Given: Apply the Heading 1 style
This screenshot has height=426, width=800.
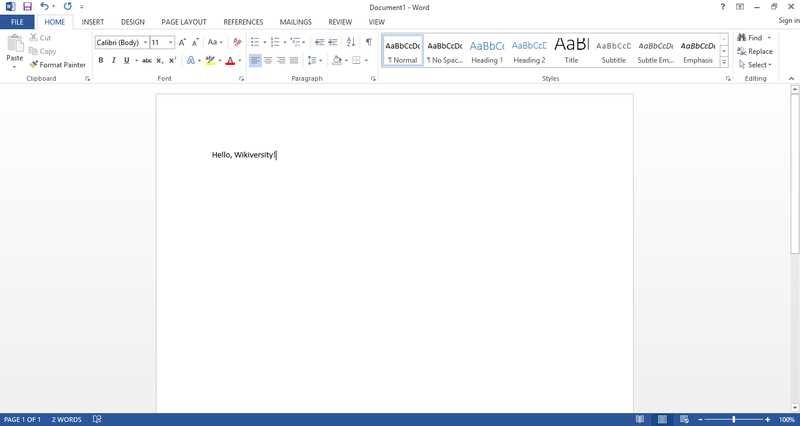Looking at the screenshot, I should (487, 50).
